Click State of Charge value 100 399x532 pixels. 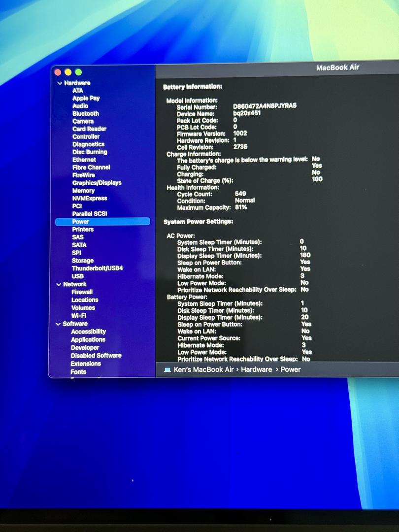(317, 179)
